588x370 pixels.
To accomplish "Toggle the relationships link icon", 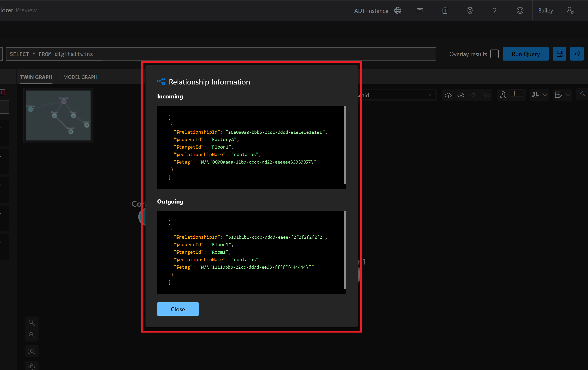I will coord(486,95).
